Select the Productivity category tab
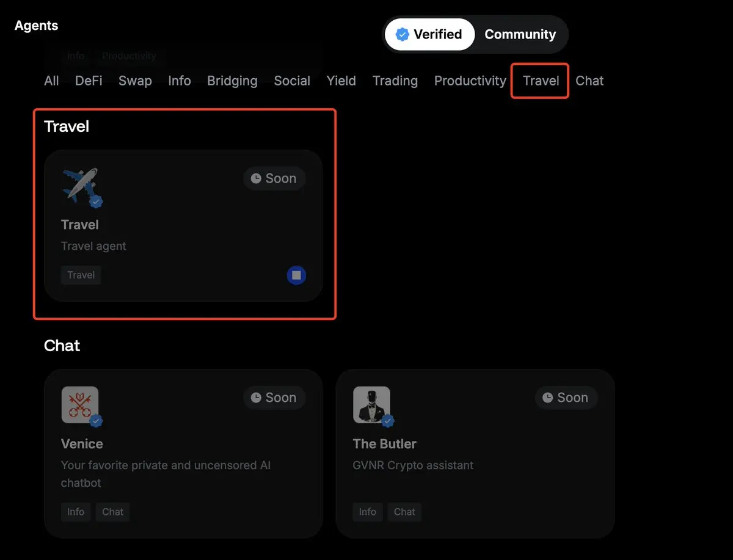Viewport: 733px width, 560px height. pyautogui.click(x=470, y=81)
